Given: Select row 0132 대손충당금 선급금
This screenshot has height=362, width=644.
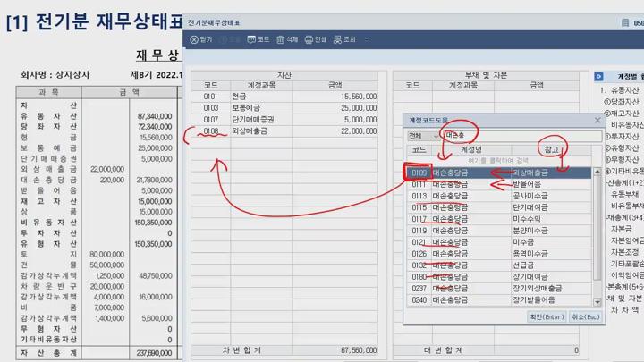Looking at the screenshot, I should tap(498, 265).
